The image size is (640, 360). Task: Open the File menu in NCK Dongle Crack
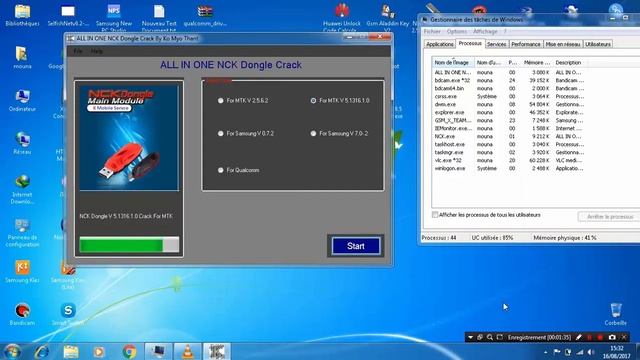pyautogui.click(x=78, y=51)
